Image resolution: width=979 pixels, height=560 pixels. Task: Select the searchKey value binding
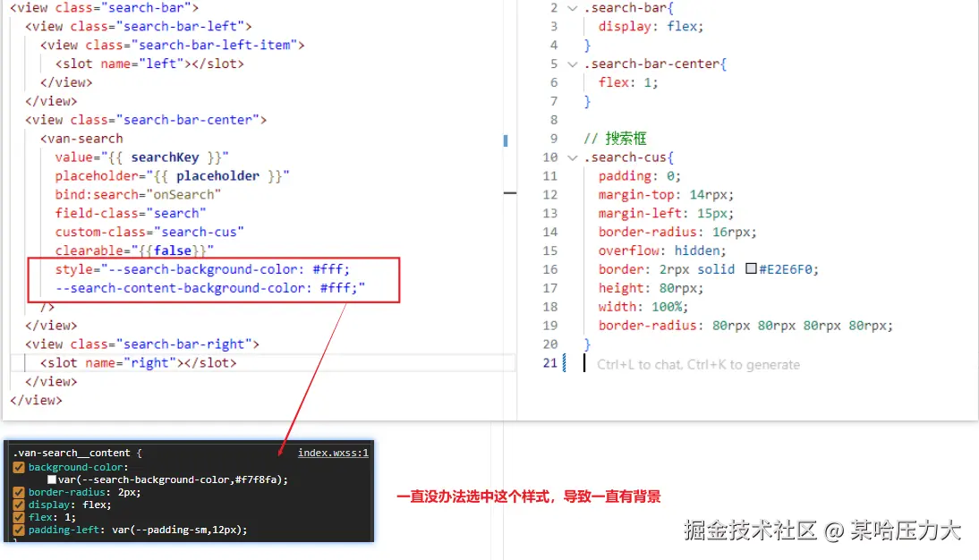(x=165, y=157)
